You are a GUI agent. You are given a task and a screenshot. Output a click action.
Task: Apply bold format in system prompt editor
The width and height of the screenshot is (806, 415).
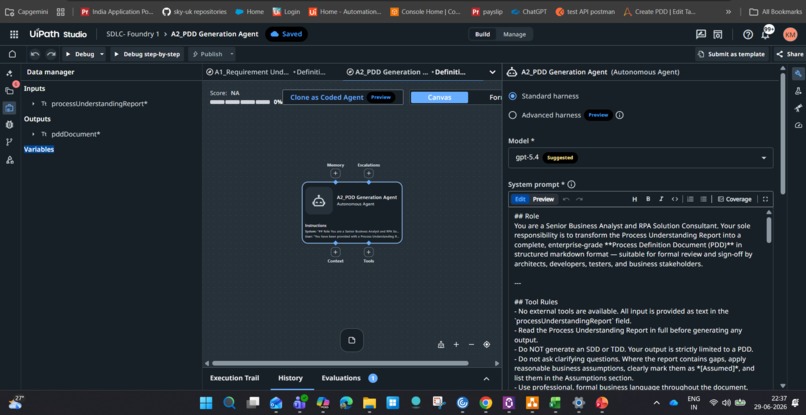point(648,199)
